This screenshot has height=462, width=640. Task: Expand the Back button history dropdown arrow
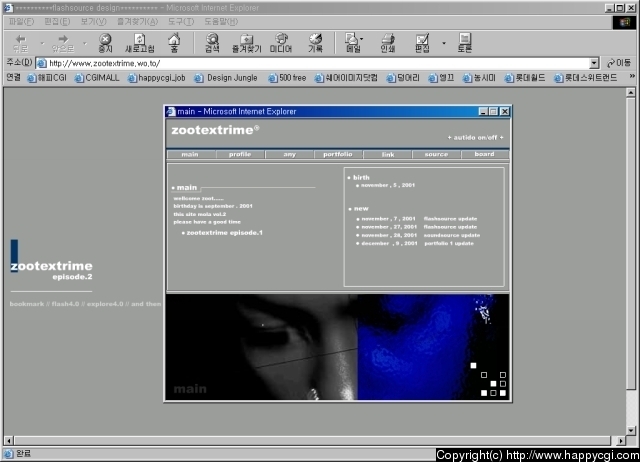click(42, 43)
